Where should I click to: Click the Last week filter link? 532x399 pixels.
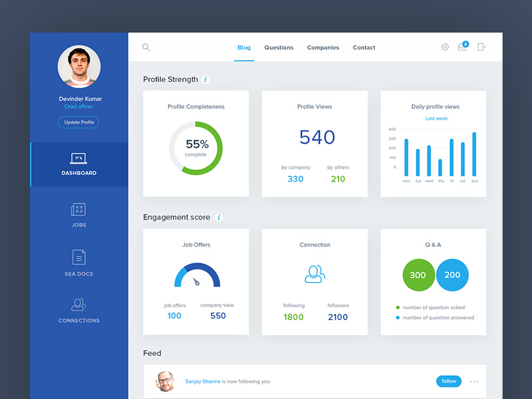coord(436,118)
